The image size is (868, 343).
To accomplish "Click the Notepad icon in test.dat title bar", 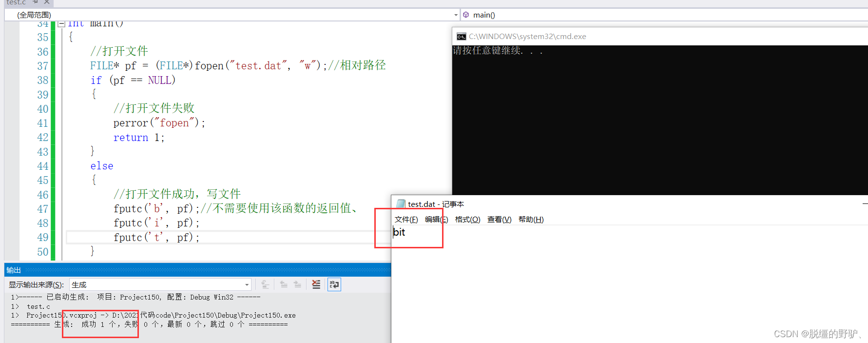I will point(401,204).
